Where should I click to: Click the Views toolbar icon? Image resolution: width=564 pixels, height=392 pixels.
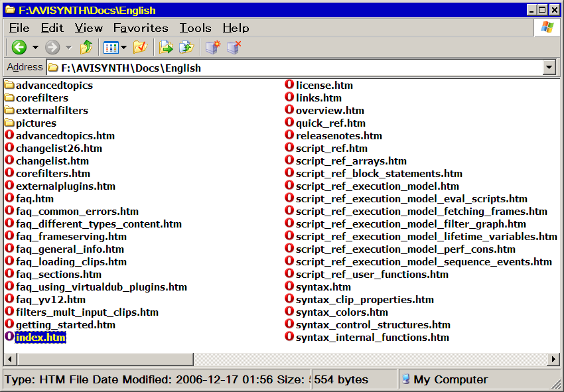click(x=111, y=47)
